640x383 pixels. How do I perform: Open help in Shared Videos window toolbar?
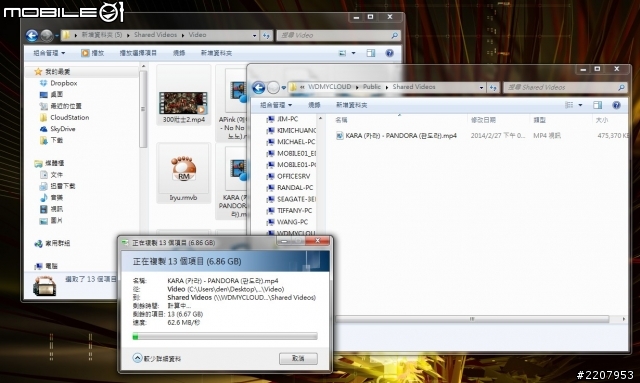coord(616,105)
